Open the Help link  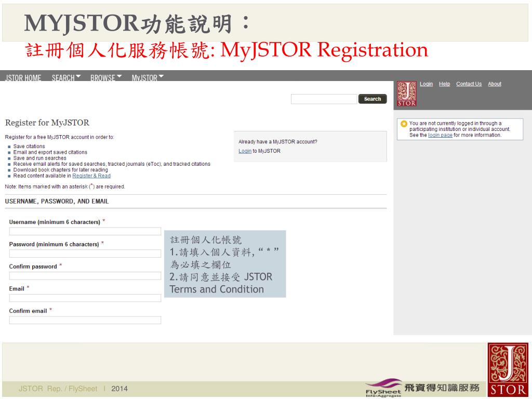coord(445,84)
